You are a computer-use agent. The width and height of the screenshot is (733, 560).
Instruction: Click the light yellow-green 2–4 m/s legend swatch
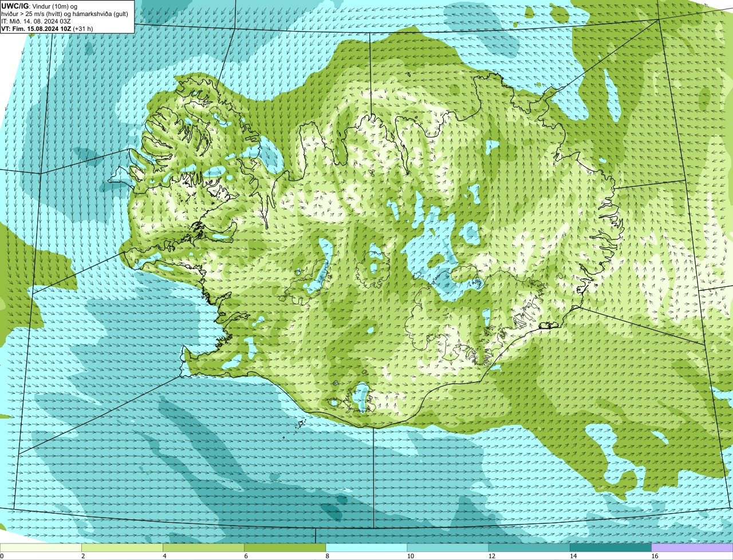(122, 547)
